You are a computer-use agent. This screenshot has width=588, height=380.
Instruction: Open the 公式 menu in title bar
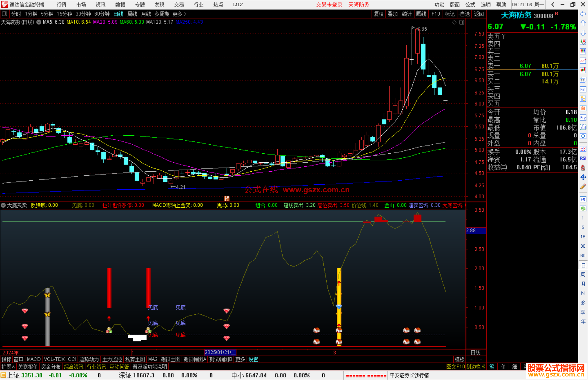470,5
